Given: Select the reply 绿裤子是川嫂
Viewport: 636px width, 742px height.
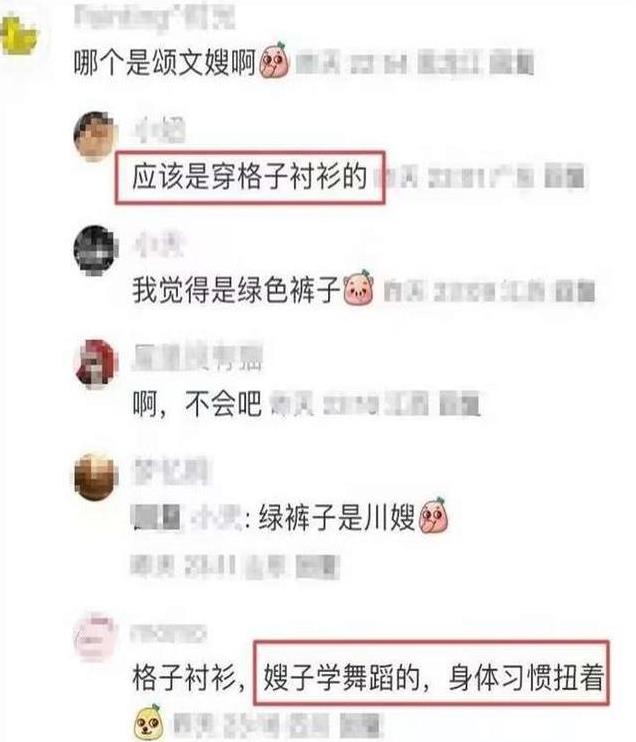Looking at the screenshot, I should pos(336,517).
